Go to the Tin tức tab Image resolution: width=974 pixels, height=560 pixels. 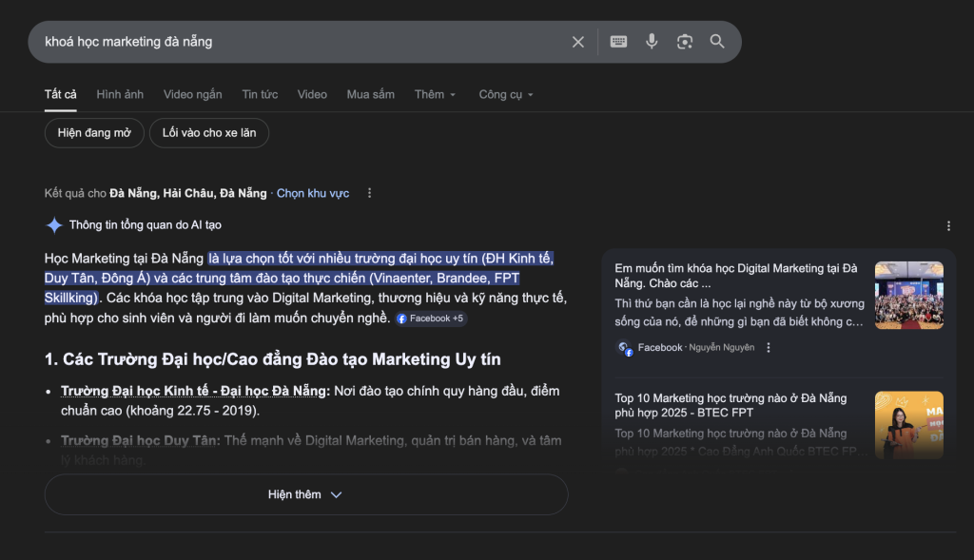pos(260,94)
